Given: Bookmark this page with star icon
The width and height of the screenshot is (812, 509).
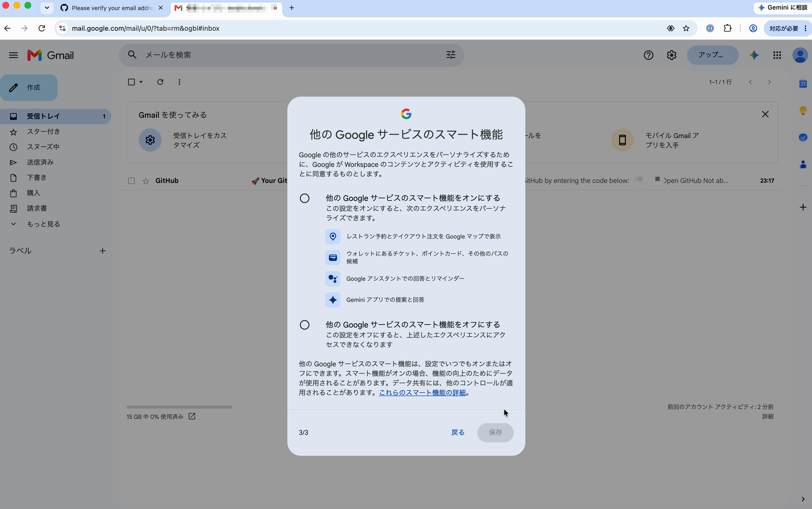Looking at the screenshot, I should [686, 28].
